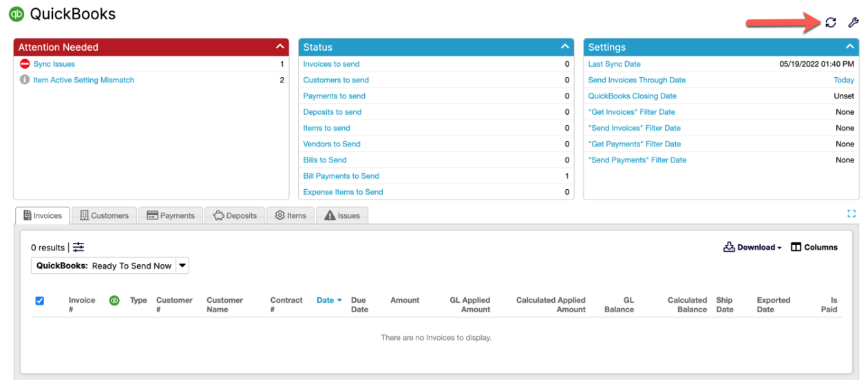The width and height of the screenshot is (868, 388).
Task: Switch to the Payments tab
Action: 171,215
